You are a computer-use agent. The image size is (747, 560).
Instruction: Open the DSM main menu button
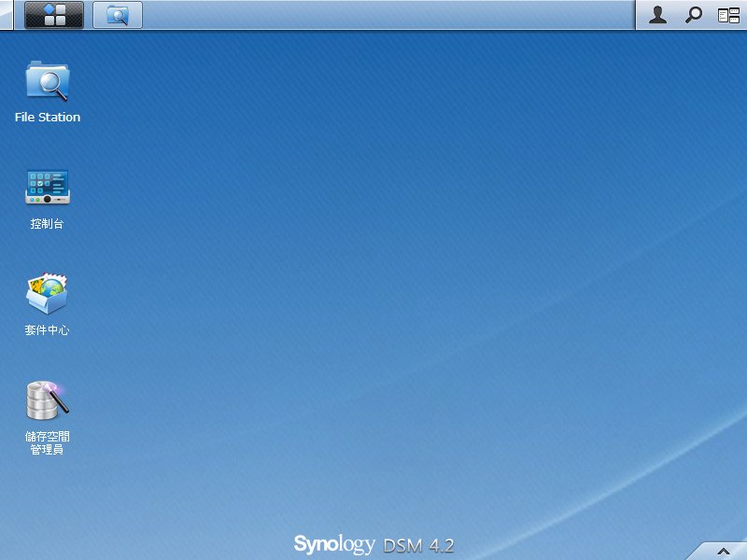click(x=54, y=15)
